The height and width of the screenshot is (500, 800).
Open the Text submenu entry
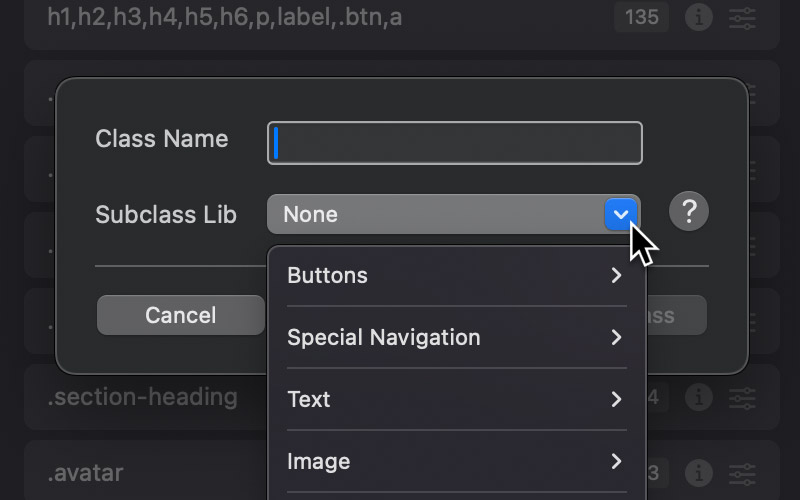[x=457, y=399]
